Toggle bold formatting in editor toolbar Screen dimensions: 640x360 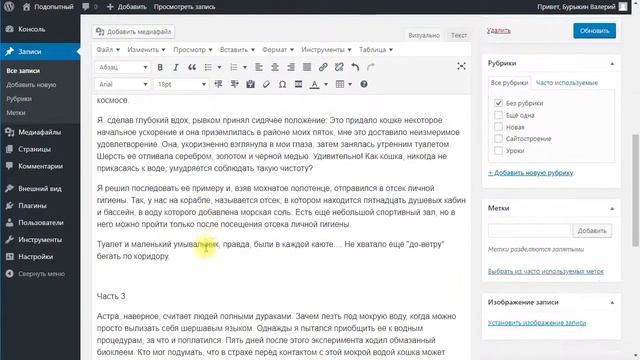pyautogui.click(x=160, y=67)
